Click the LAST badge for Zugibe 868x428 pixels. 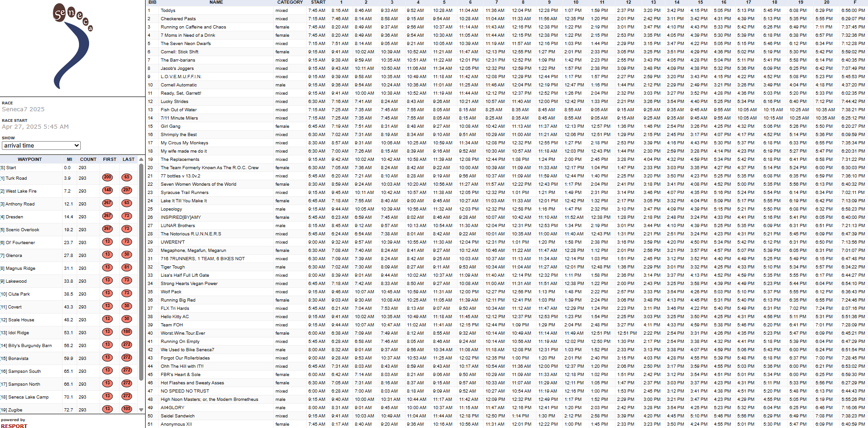tap(127, 409)
